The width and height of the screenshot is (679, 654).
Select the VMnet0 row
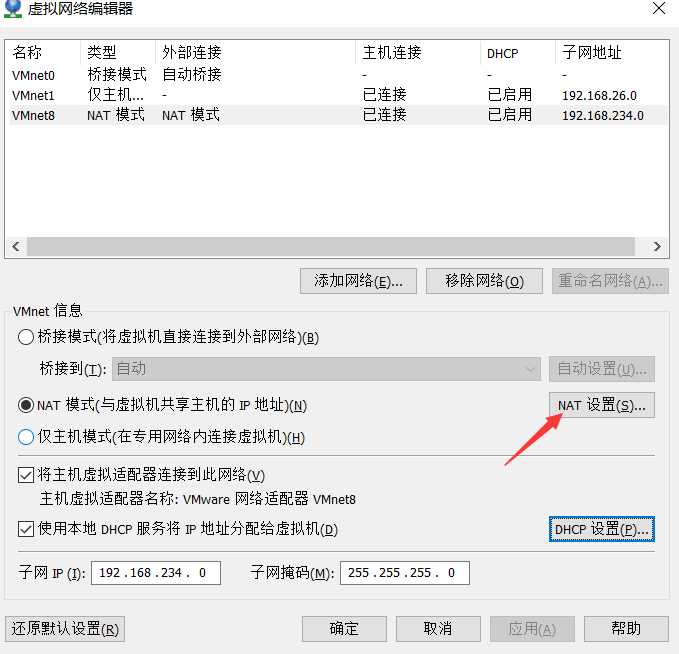338,75
